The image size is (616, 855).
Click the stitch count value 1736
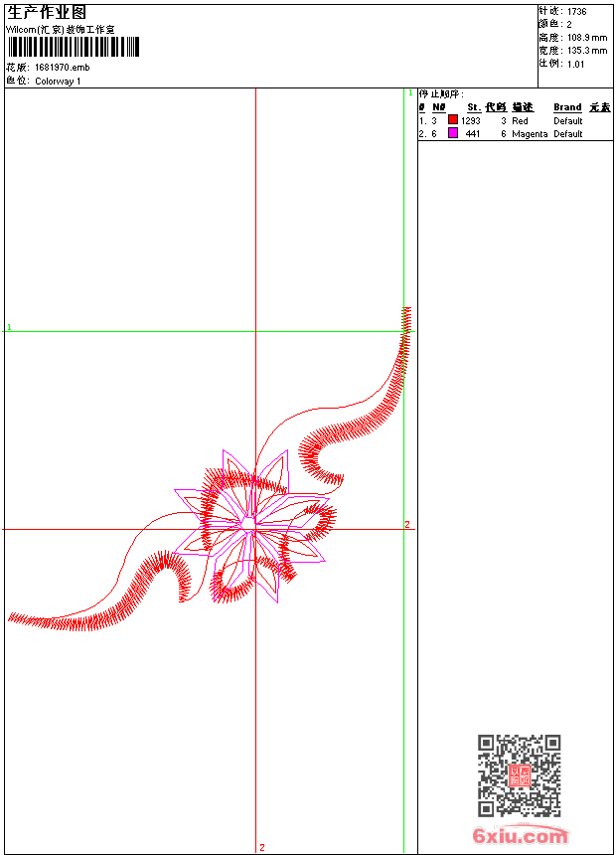pyautogui.click(x=577, y=11)
